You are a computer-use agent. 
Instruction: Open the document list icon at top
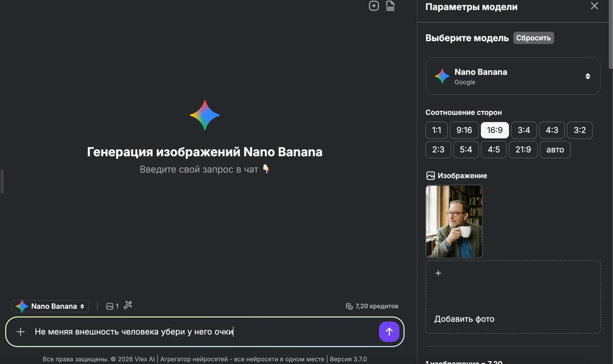390,6
